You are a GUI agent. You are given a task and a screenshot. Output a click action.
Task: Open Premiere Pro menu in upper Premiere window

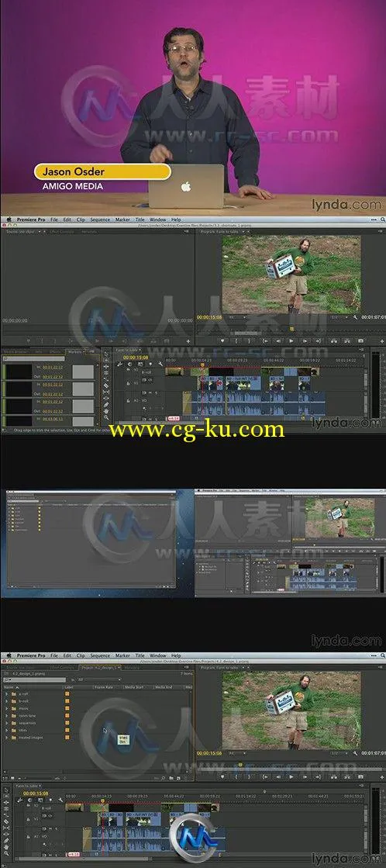[31, 220]
